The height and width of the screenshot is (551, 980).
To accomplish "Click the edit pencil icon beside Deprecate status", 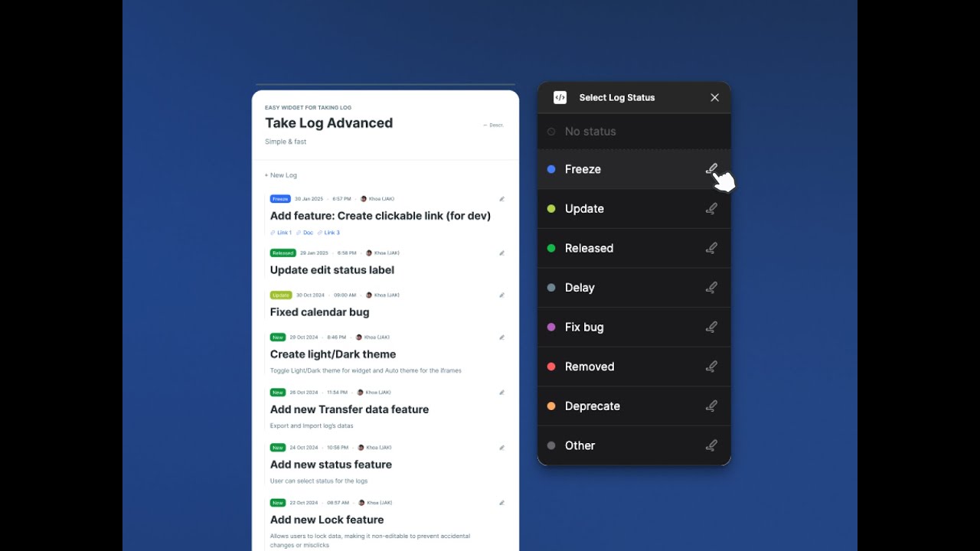I will point(711,406).
